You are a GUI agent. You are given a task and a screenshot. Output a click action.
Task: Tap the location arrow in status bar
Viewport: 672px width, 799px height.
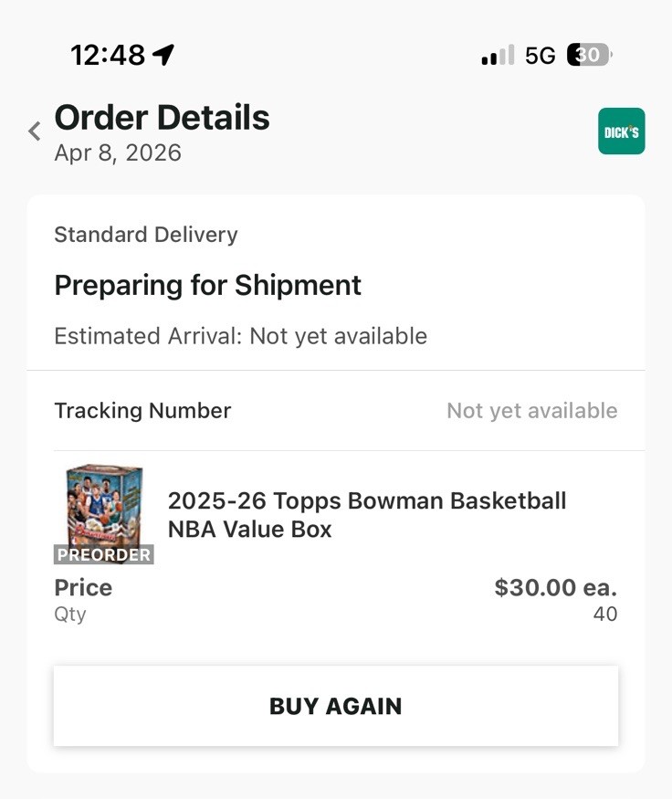[x=163, y=55]
